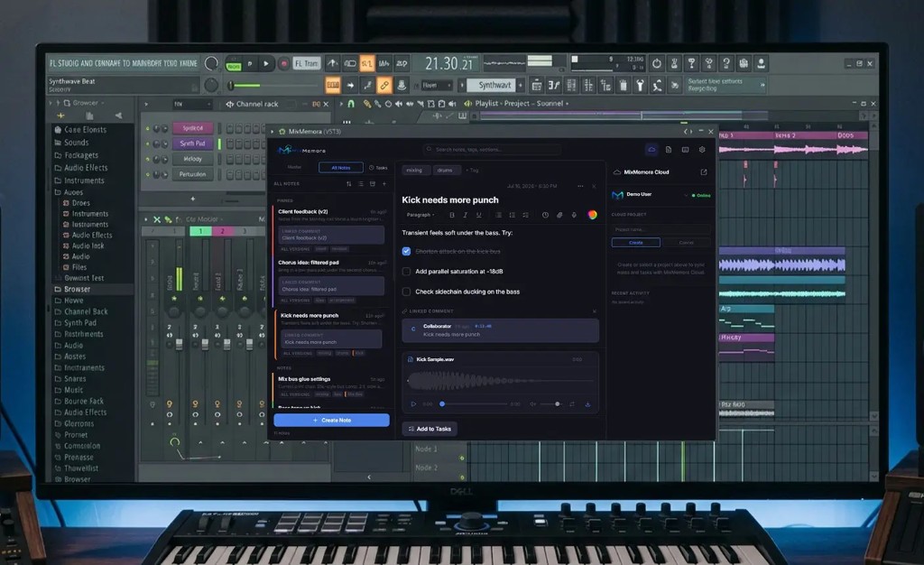Click the layout panel icon in MixMemora header
924x565 pixels.
click(685, 150)
